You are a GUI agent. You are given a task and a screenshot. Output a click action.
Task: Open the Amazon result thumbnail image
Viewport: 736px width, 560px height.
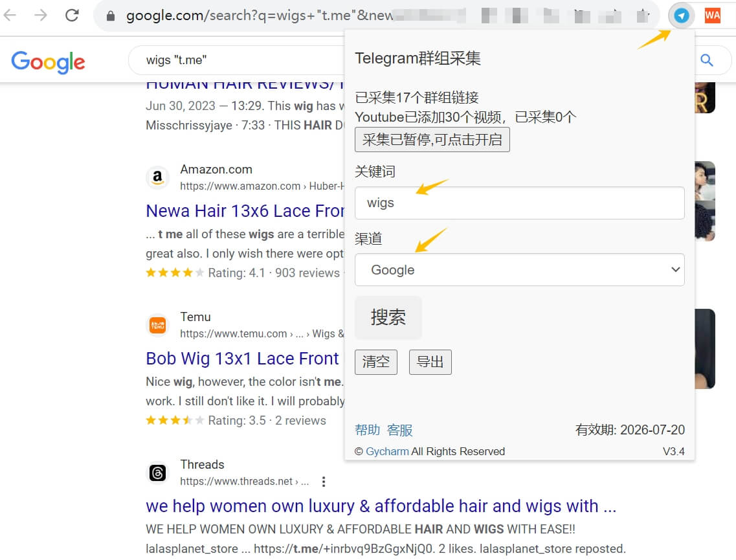(705, 201)
